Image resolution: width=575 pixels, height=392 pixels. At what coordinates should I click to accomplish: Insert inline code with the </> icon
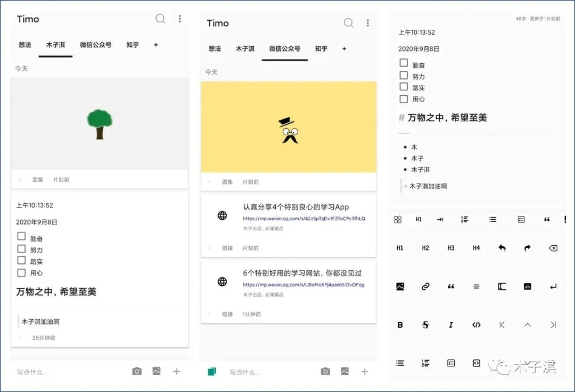(477, 324)
